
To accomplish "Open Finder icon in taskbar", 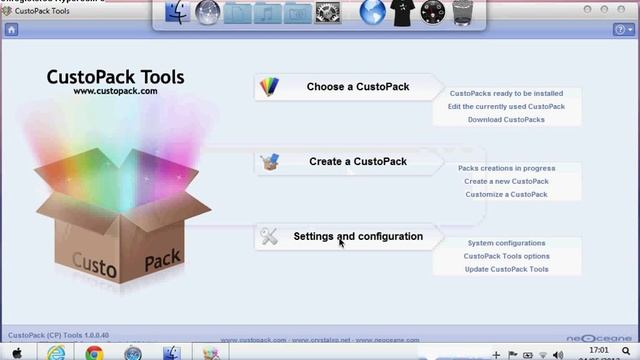I will [x=172, y=353].
